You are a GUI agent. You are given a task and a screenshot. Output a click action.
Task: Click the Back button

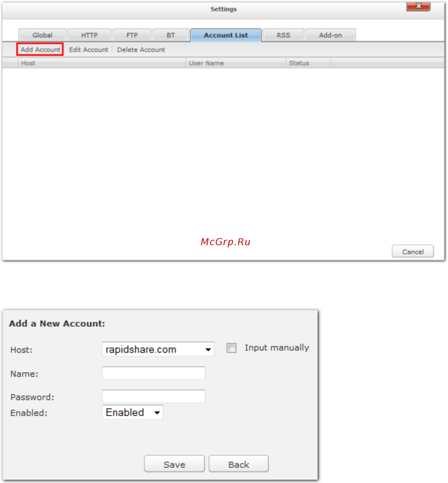pos(239,464)
